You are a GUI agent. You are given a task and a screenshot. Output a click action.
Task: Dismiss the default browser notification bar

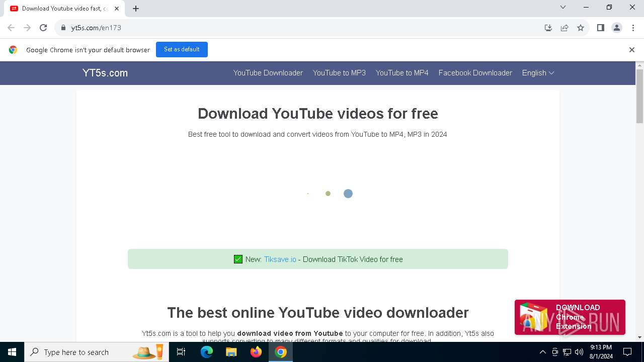point(631,50)
